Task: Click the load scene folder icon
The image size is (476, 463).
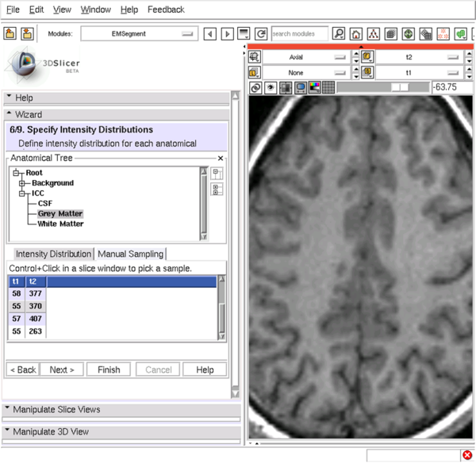Action: point(10,34)
